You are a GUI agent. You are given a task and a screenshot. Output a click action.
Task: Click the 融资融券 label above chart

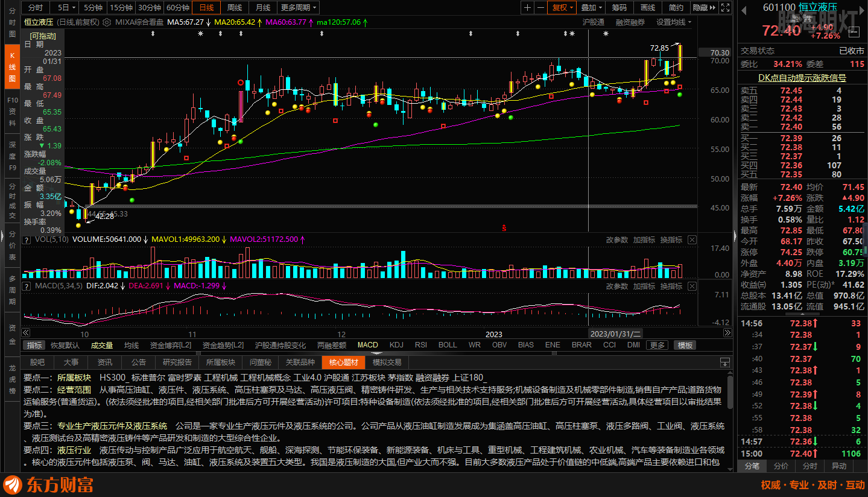point(630,22)
